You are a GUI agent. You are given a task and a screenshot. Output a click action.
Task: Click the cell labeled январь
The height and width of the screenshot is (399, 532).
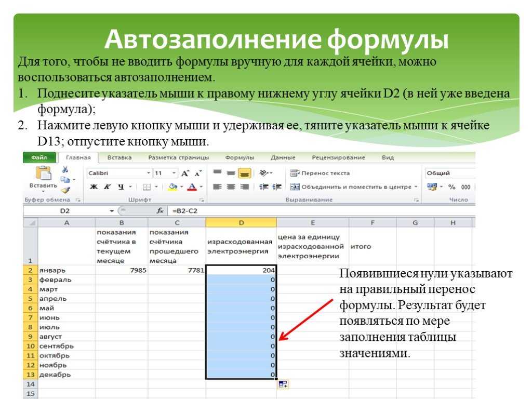coord(66,270)
